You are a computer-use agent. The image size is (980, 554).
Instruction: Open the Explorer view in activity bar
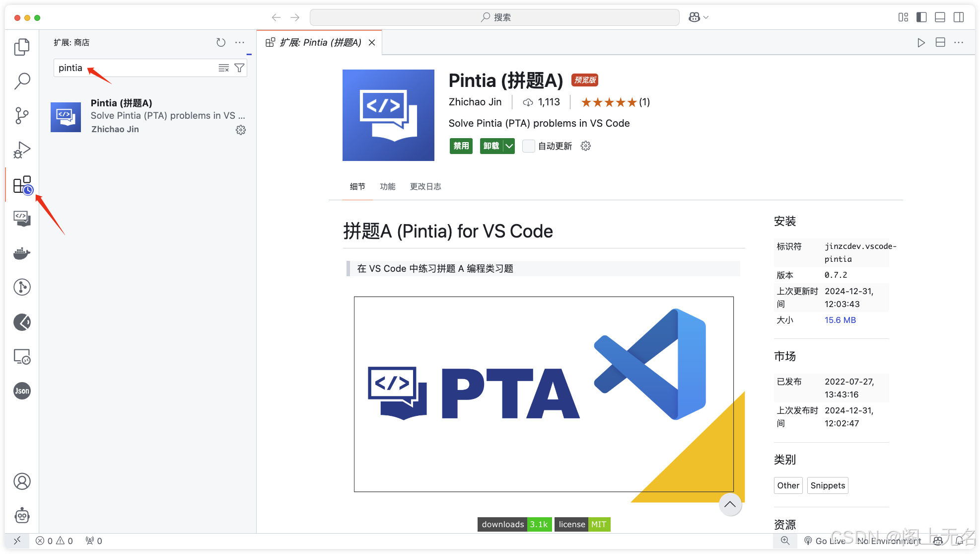22,47
